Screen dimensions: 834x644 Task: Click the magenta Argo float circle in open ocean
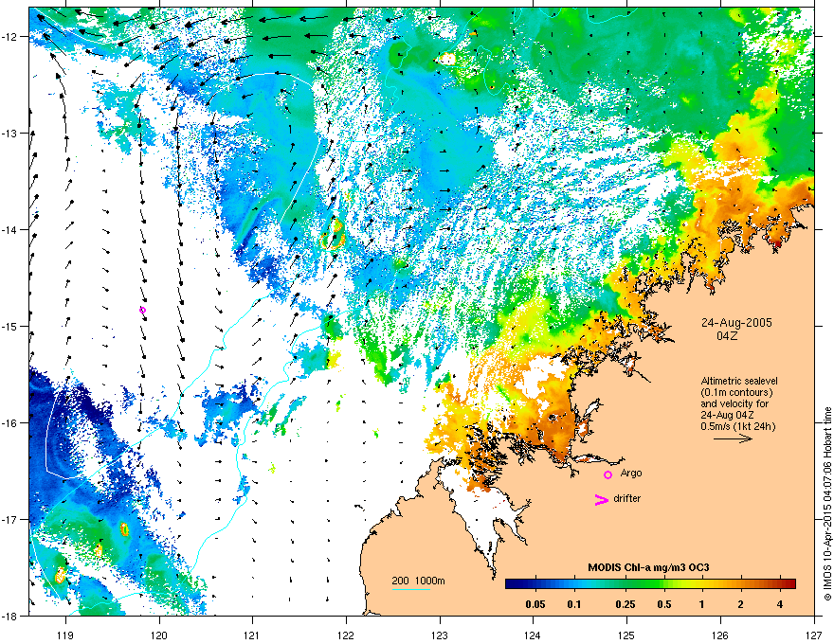click(142, 311)
